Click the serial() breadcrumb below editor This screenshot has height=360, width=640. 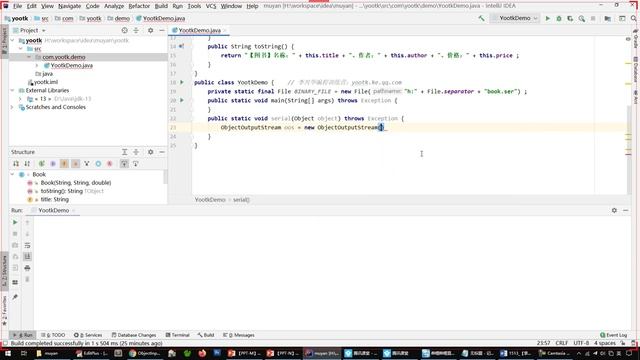[x=241, y=200]
